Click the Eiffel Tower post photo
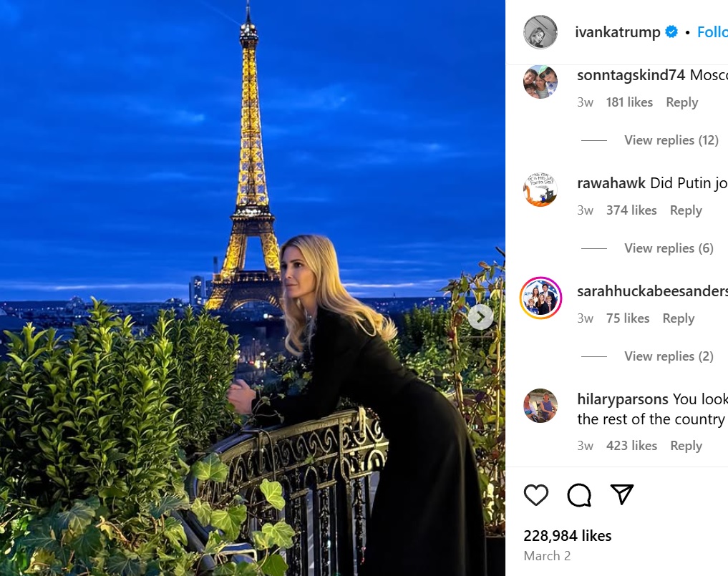This screenshot has height=576, width=728. [253, 288]
